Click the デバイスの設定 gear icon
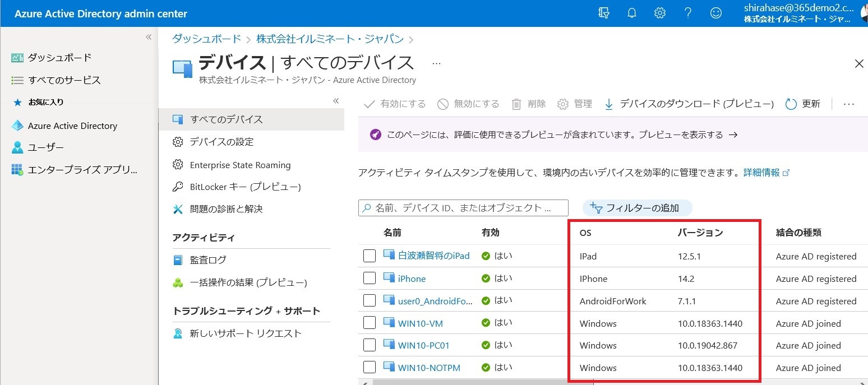Viewport: 868px width, 385px height. pos(178,142)
